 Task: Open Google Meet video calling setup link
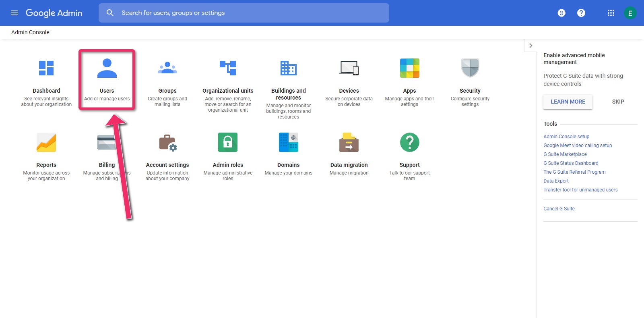tap(578, 145)
